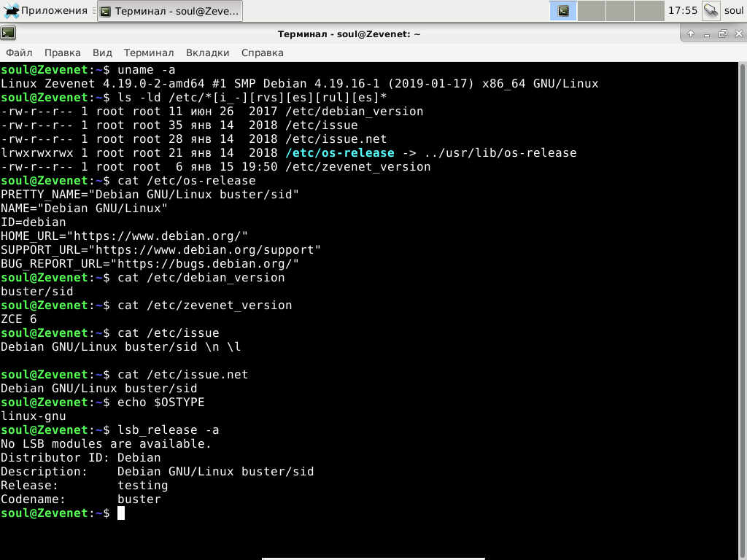Click the user action icon beside soul
This screenshot has height=560, width=747.
711,10
